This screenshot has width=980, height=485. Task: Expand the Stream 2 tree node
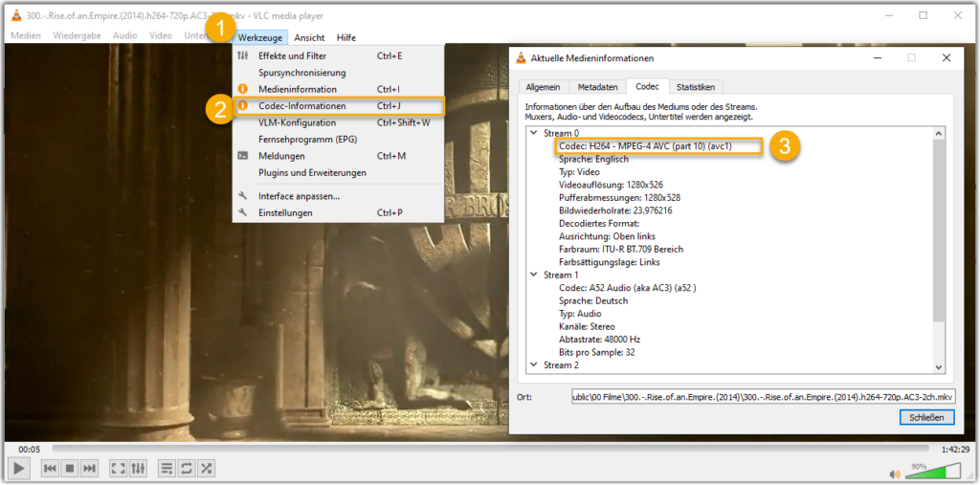(x=533, y=364)
